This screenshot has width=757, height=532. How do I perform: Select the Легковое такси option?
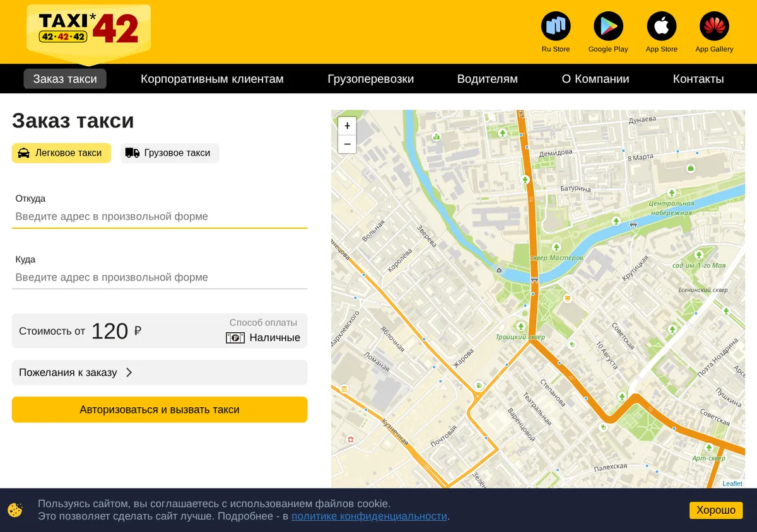(61, 153)
